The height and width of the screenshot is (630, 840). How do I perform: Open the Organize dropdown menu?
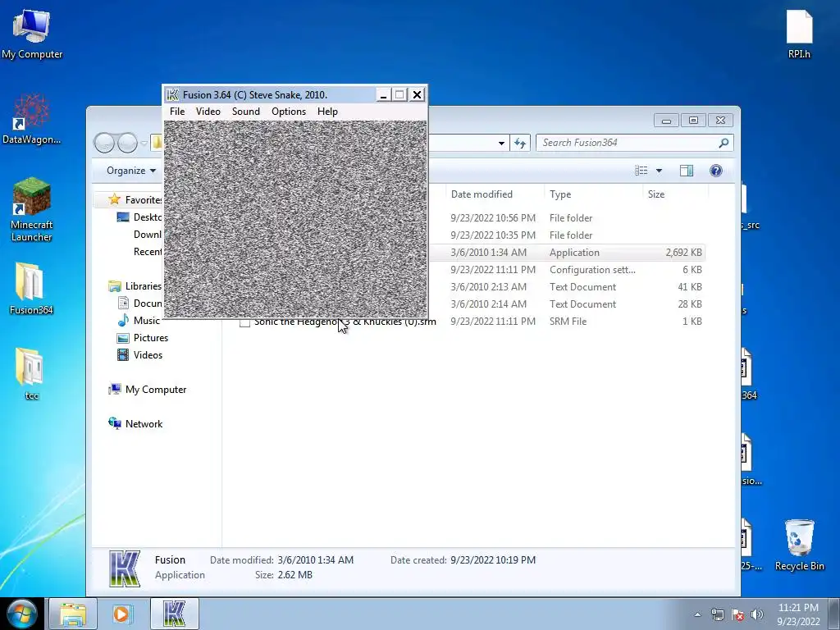tap(131, 171)
